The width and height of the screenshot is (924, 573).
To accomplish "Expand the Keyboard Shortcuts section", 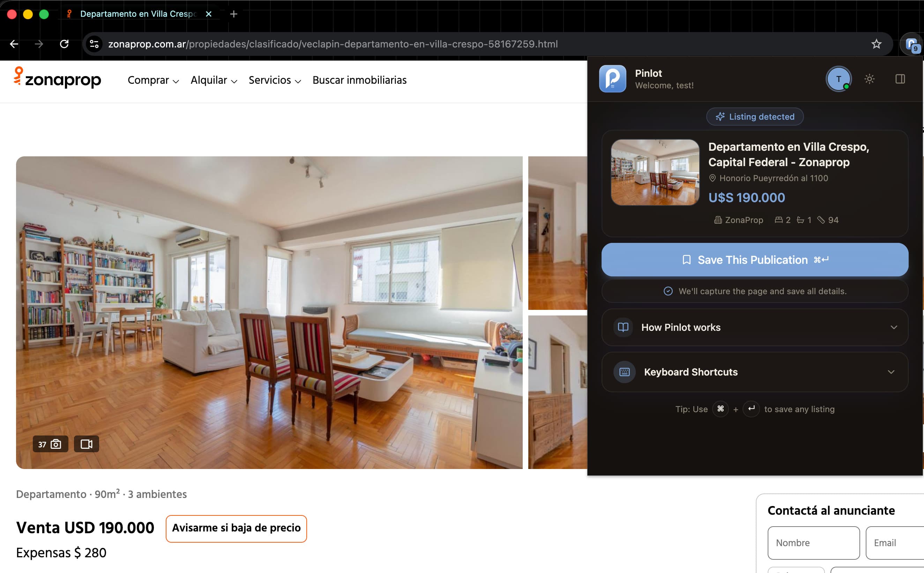I will 755,372.
